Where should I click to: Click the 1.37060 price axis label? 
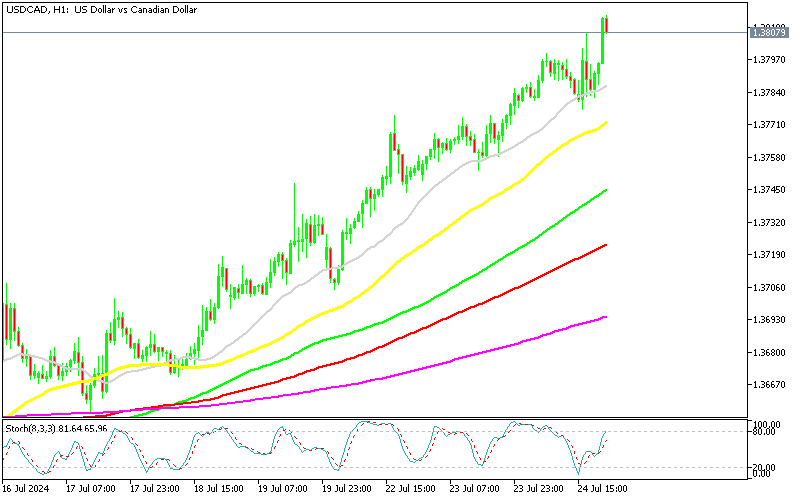pyautogui.click(x=769, y=287)
